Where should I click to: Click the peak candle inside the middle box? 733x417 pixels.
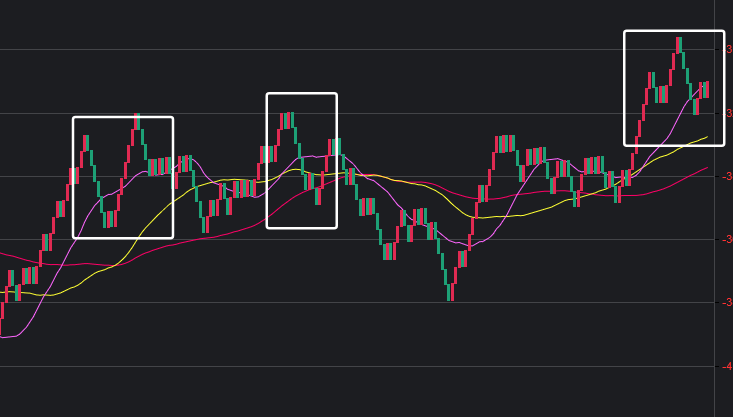tap(290, 120)
